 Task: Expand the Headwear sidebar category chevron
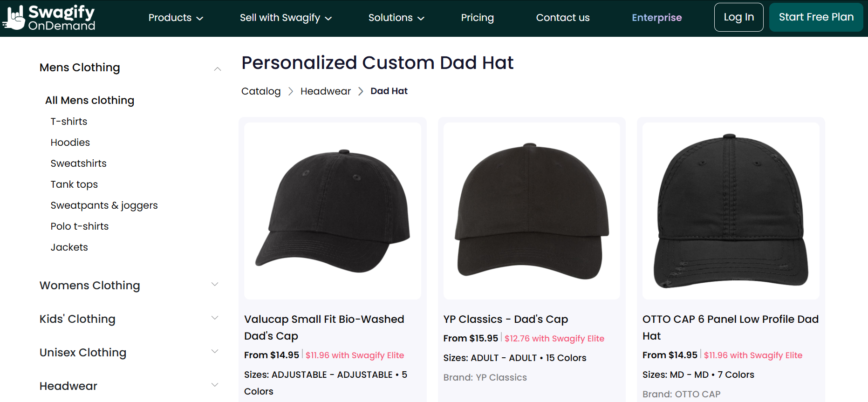[215, 385]
